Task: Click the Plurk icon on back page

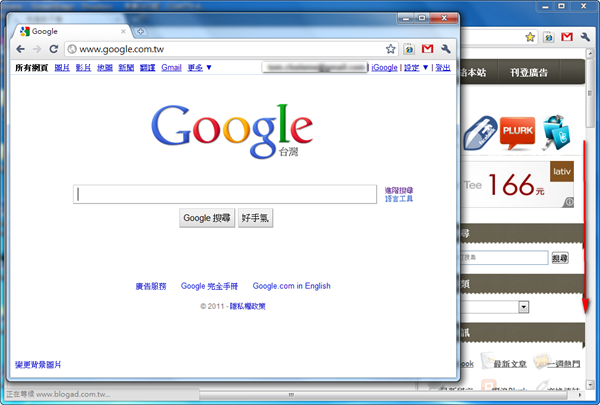Action: (517, 133)
